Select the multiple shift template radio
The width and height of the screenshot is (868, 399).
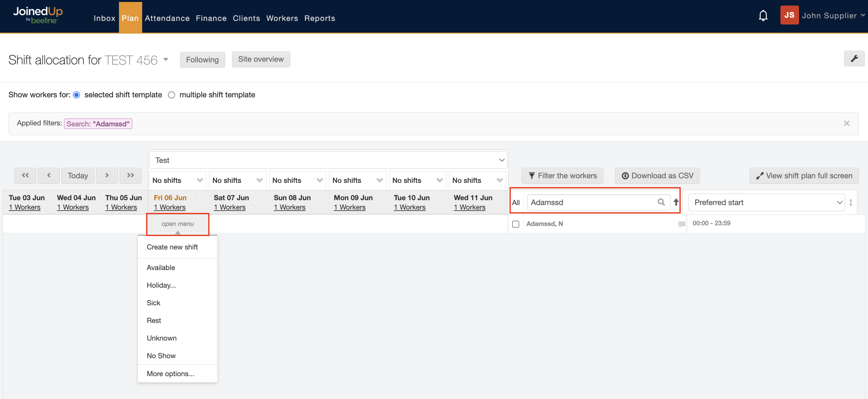[172, 95]
